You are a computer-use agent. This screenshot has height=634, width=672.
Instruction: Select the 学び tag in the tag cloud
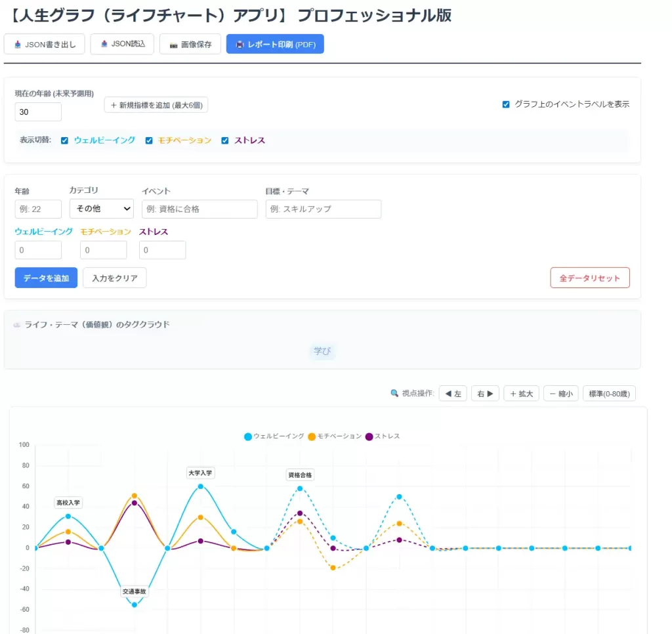(322, 351)
